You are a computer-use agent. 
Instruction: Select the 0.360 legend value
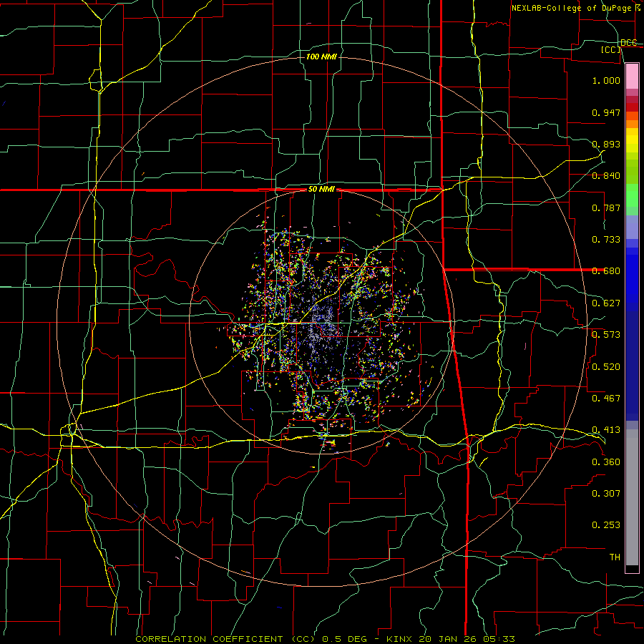coord(606,462)
